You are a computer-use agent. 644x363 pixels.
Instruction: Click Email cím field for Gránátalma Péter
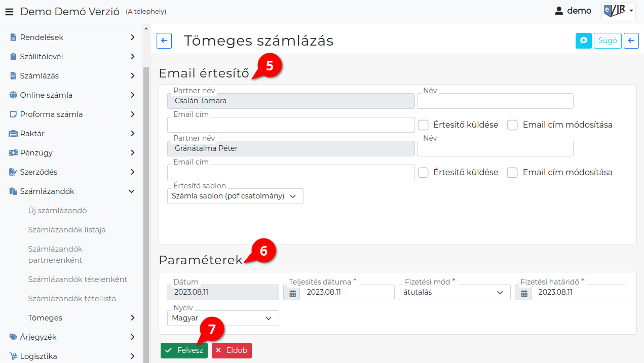[291, 173]
